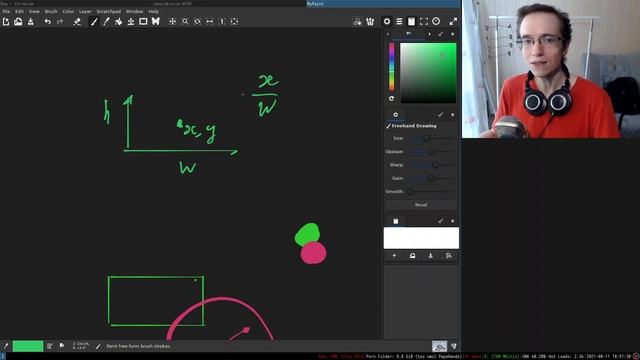Click the rainbow hue strip
640x360 pixels.
[x=391, y=67]
